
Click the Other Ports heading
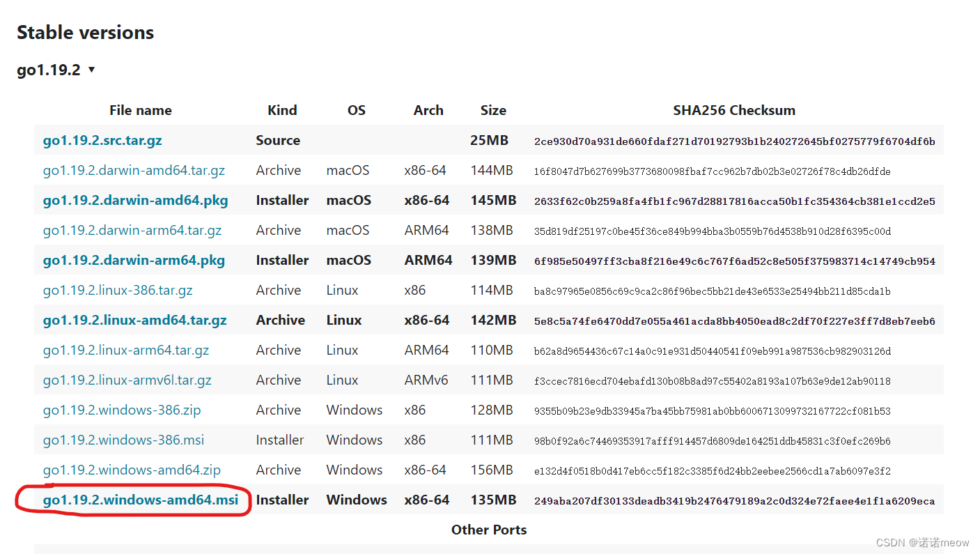[489, 530]
